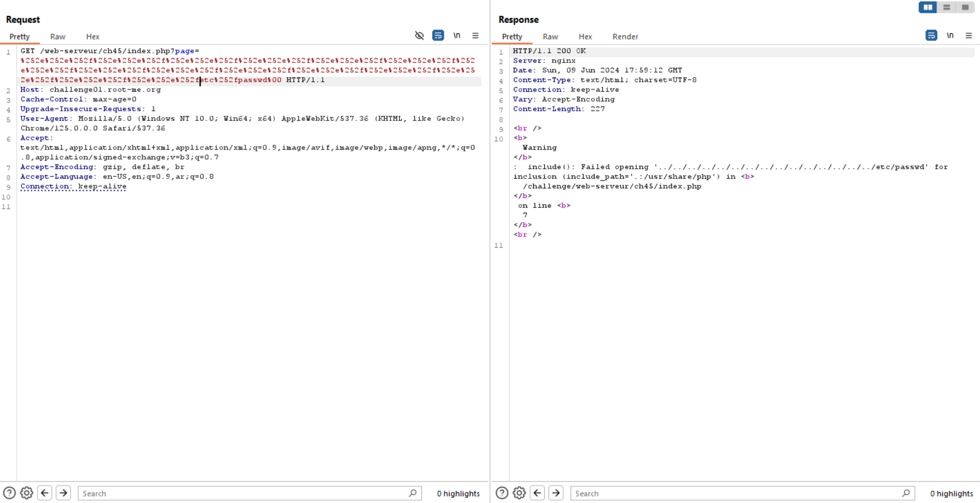Switch to Raw tab in Response panel
This screenshot has width=980, height=503.
click(550, 36)
